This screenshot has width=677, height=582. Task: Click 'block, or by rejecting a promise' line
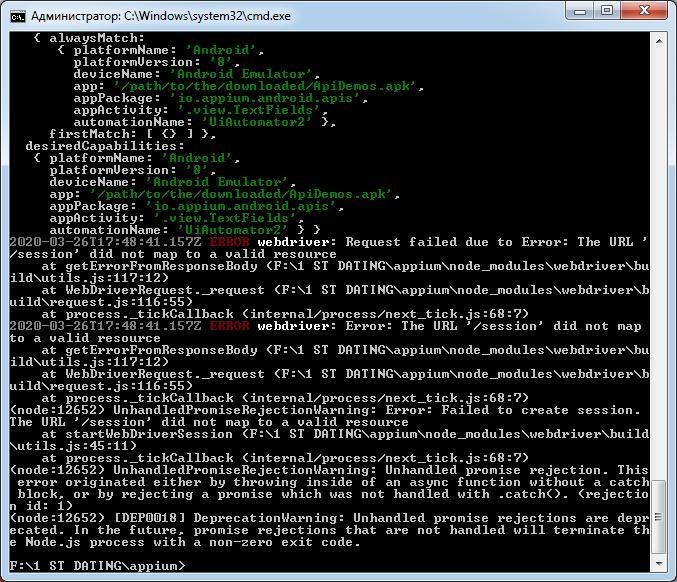333,494
